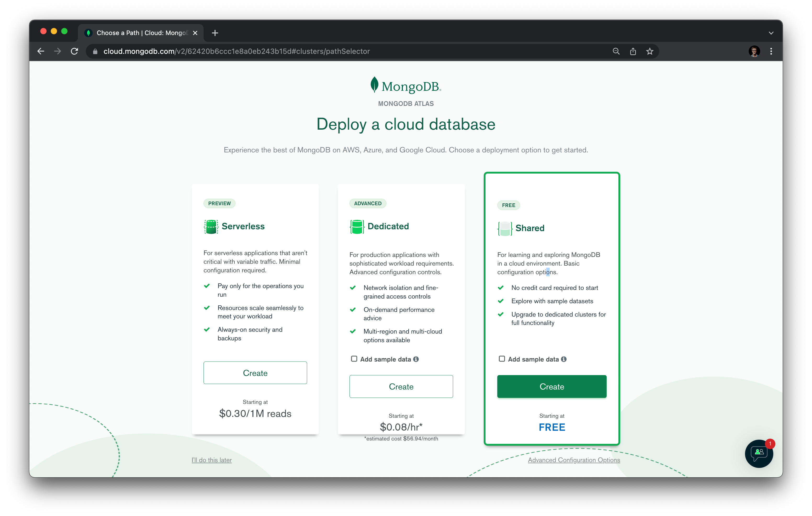812x516 pixels.
Task: Click the Serverless database cylinder icon
Action: (x=211, y=226)
